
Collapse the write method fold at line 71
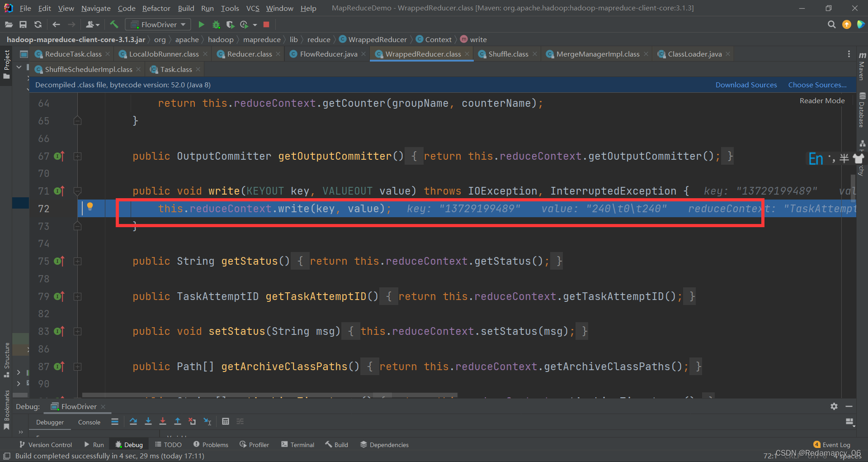[78, 191]
